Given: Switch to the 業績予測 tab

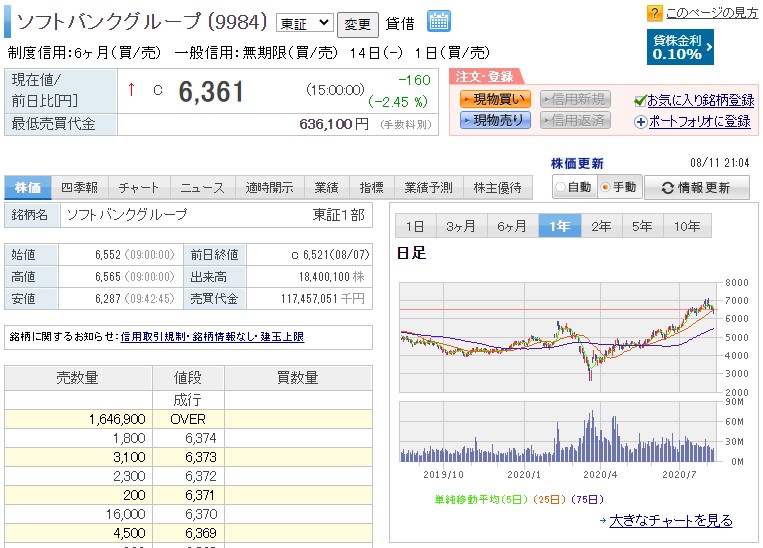Looking at the screenshot, I should pos(428,187).
